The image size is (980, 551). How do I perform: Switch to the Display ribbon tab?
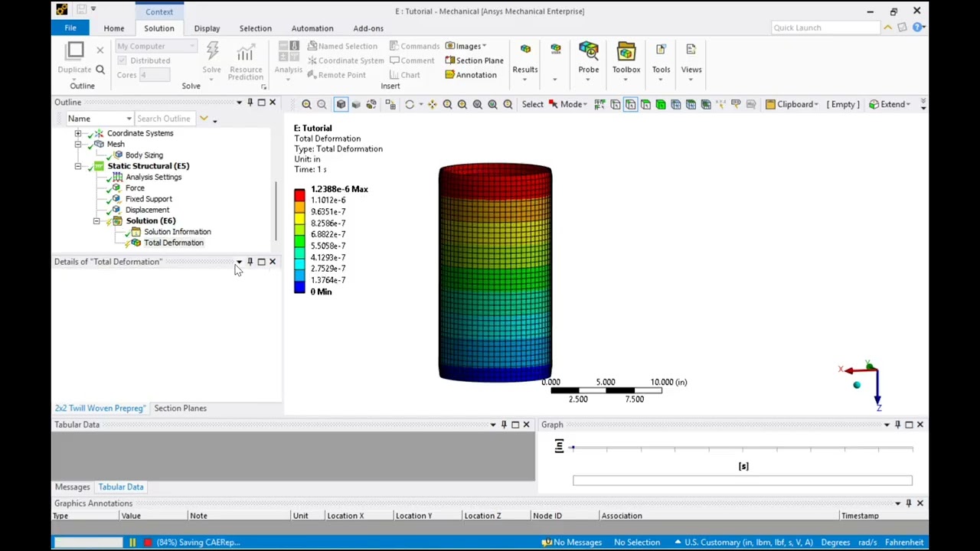point(207,28)
